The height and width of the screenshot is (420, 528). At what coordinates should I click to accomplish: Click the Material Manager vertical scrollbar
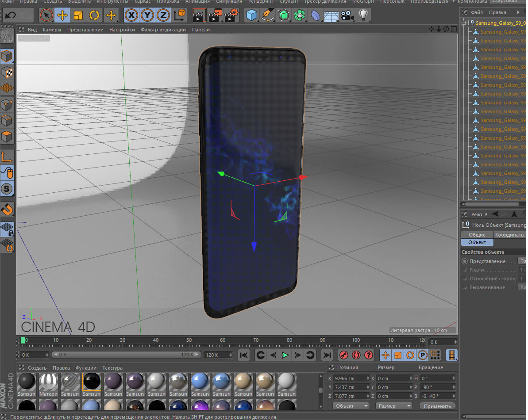[320, 391]
